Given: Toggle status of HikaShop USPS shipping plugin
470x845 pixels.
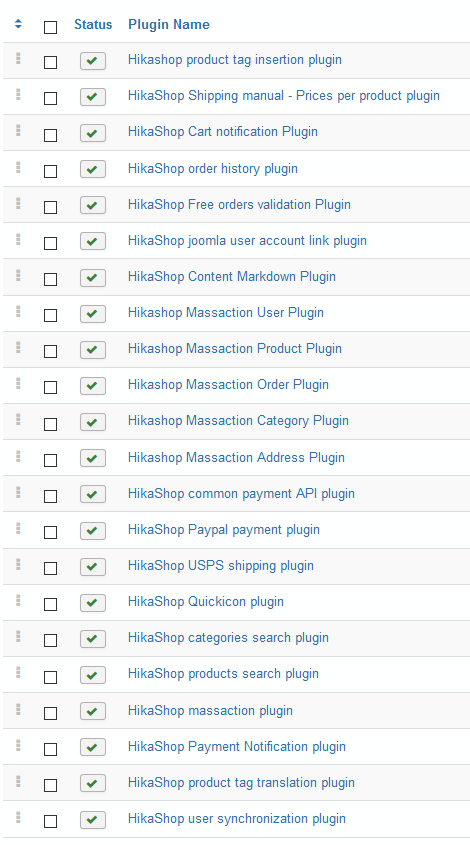Looking at the screenshot, I should tap(93, 566).
